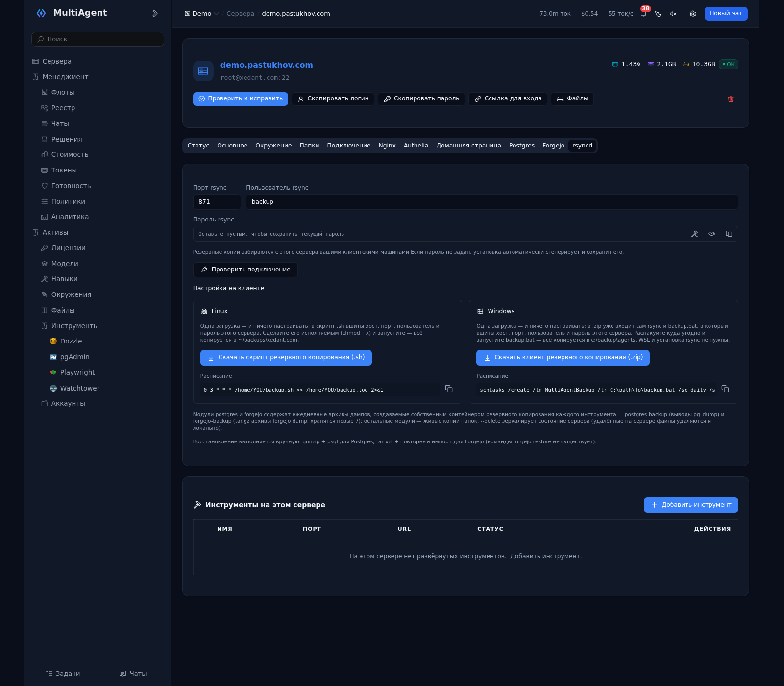The image size is (784, 686).
Task: Delete server with red trash icon
Action: tap(730, 99)
